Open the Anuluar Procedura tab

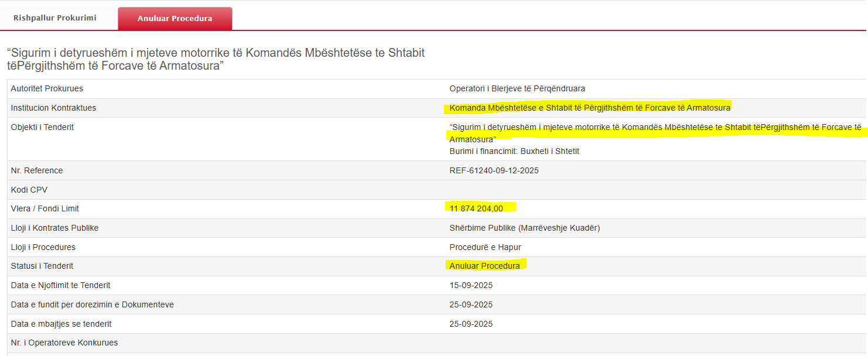tap(175, 19)
